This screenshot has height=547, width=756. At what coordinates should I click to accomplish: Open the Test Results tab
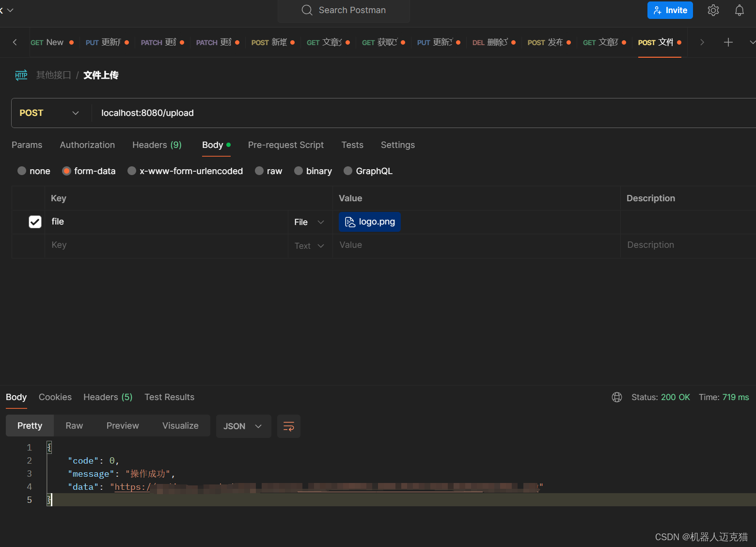169,397
